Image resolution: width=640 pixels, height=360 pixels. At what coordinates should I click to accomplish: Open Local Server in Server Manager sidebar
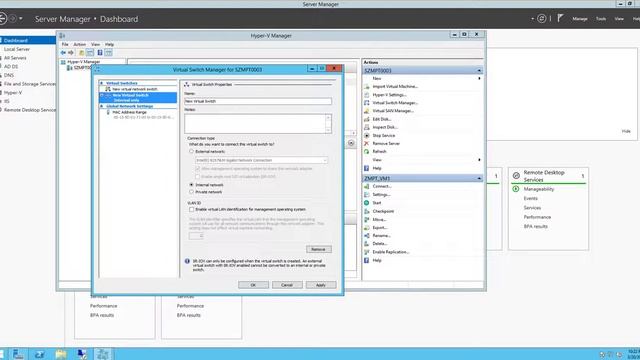[17, 49]
